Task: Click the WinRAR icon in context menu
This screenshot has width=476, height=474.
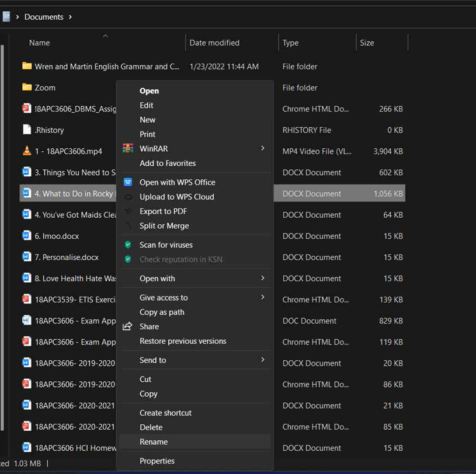Action: [x=127, y=149]
